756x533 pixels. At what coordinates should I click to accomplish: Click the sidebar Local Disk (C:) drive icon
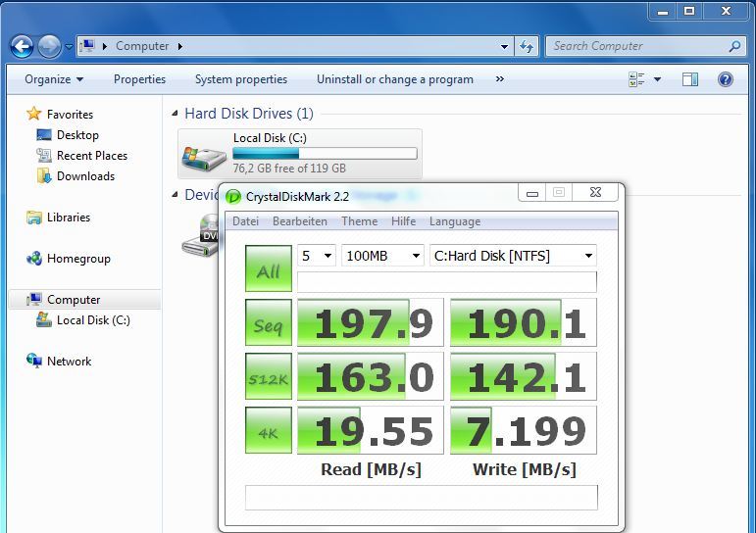pyautogui.click(x=44, y=320)
